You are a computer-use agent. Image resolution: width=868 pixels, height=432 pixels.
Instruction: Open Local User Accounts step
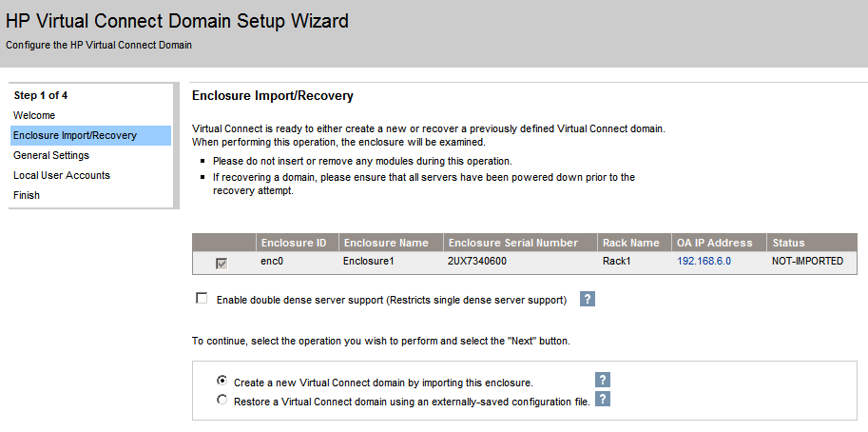[62, 175]
